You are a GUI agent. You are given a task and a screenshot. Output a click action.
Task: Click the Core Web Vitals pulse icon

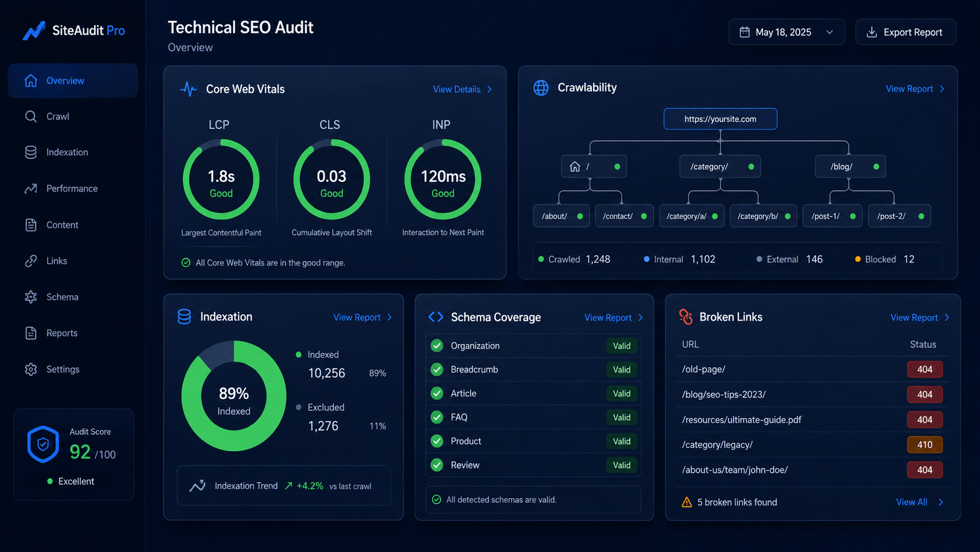[x=188, y=89]
